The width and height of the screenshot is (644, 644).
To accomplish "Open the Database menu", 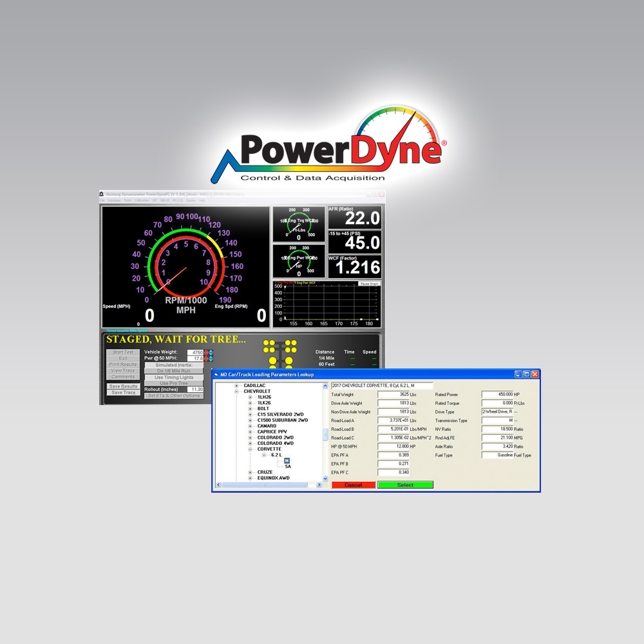I will tap(113, 199).
